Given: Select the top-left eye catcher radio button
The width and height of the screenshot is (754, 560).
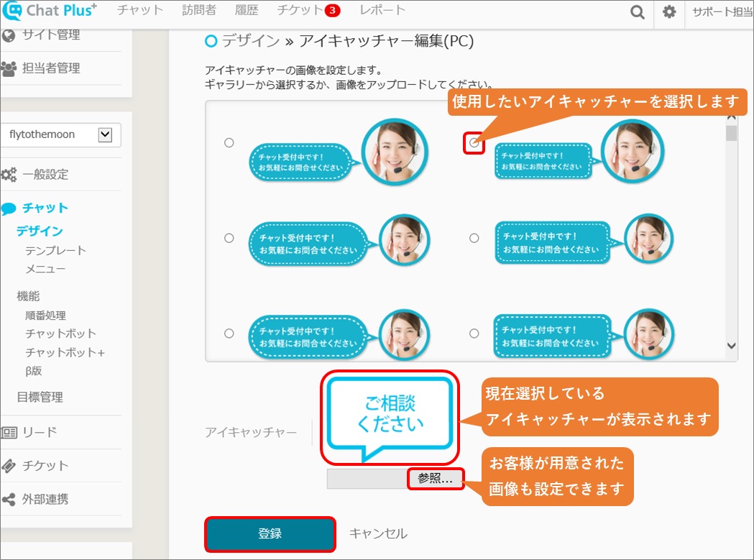Looking at the screenshot, I should 229,143.
